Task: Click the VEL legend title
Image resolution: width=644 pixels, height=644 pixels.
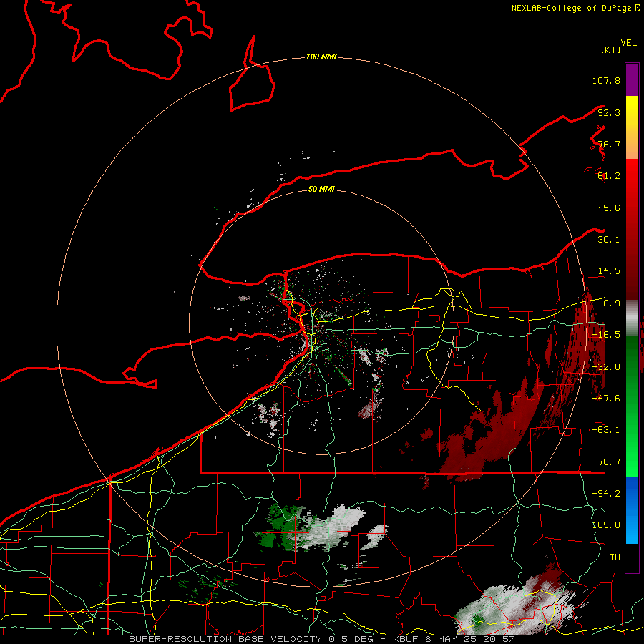Action: 628,43
